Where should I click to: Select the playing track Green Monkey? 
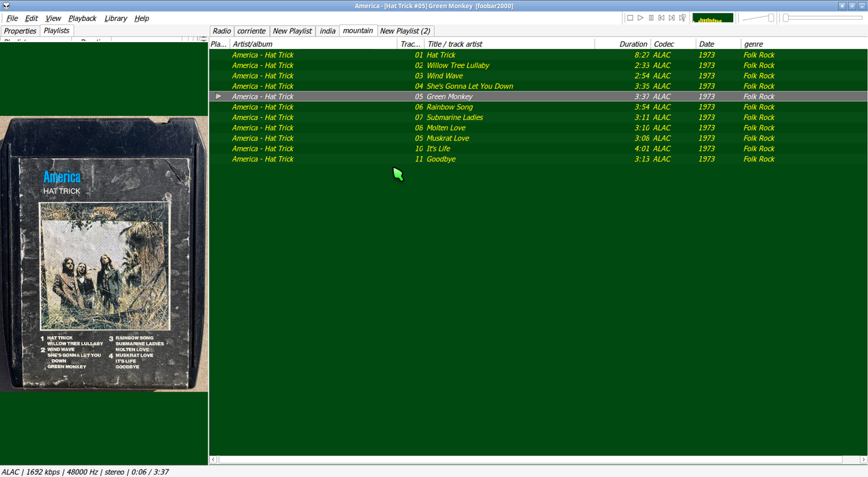(538, 96)
